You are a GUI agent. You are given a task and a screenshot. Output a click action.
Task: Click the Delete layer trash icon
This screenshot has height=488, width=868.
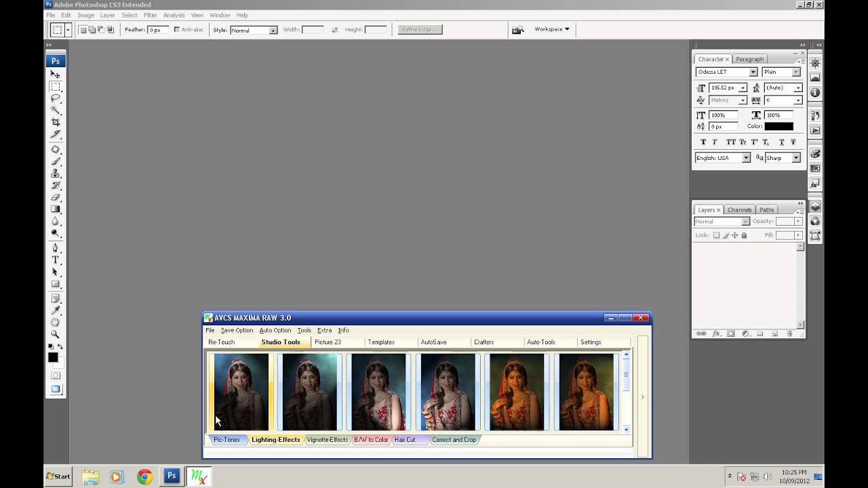pos(789,333)
